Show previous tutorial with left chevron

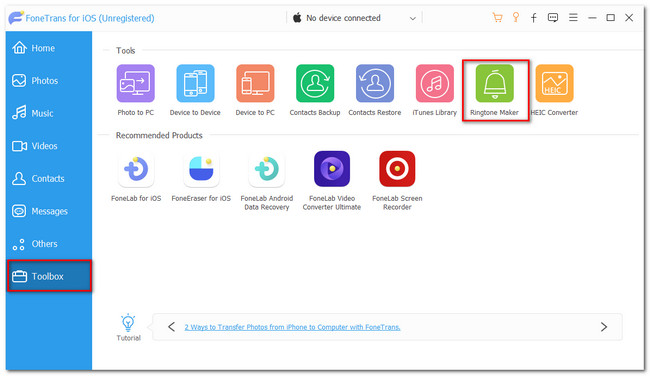pyautogui.click(x=171, y=327)
